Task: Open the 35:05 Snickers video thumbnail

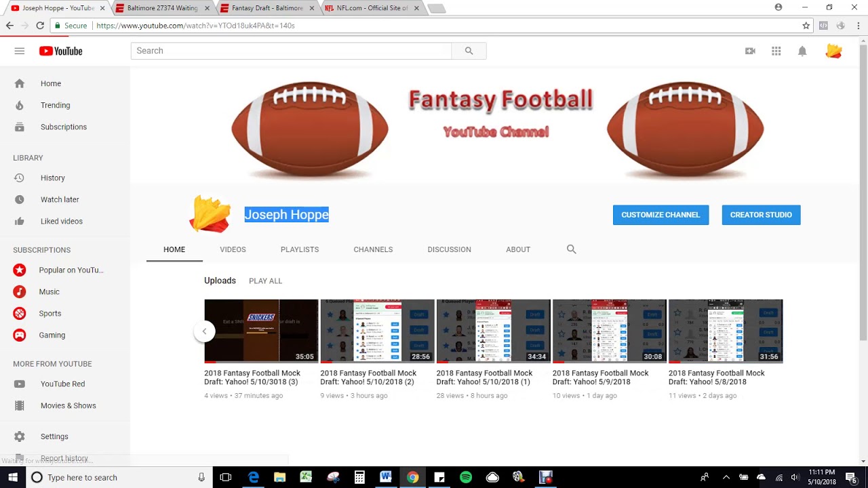Action: click(x=261, y=331)
